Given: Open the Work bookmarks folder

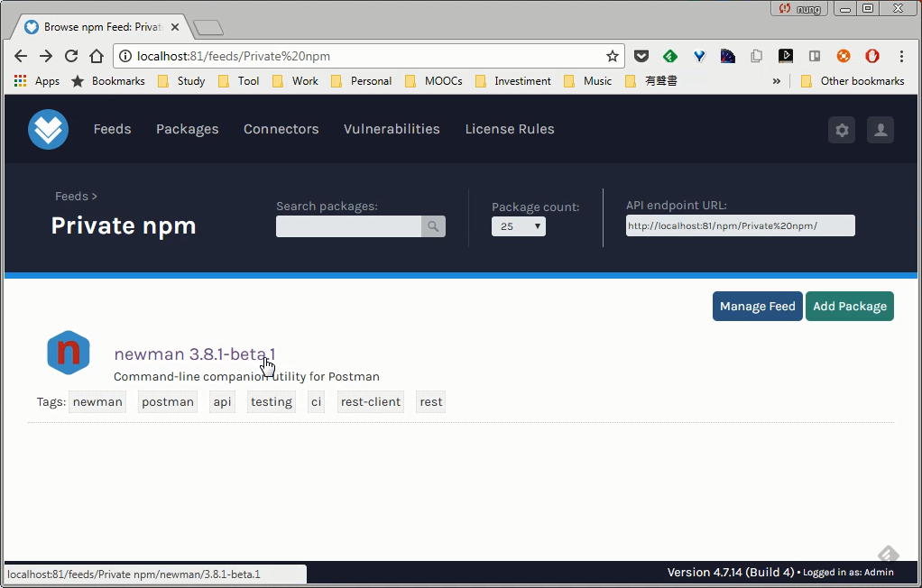Looking at the screenshot, I should (x=296, y=81).
